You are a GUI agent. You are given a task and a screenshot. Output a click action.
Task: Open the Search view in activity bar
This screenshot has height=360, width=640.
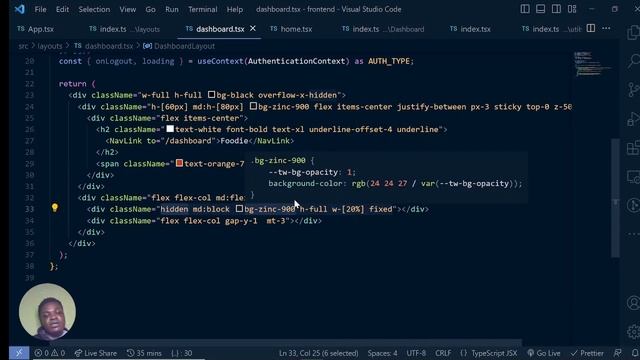[633, 61]
